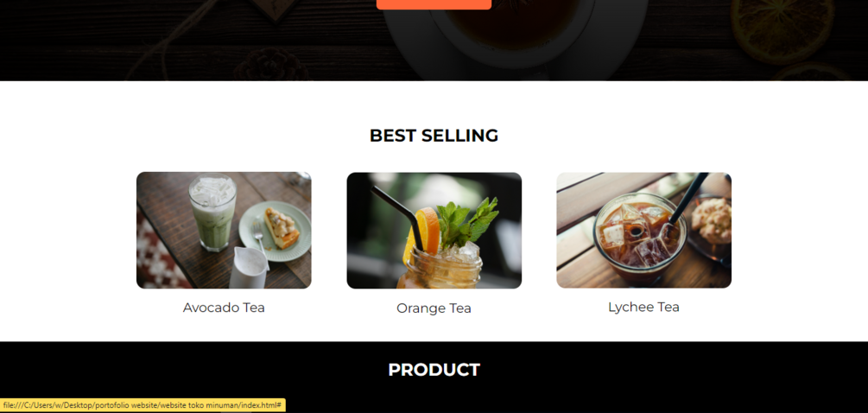Click the black straw in Orange Tea jar
Image resolution: width=868 pixels, height=413 pixels.
click(397, 218)
